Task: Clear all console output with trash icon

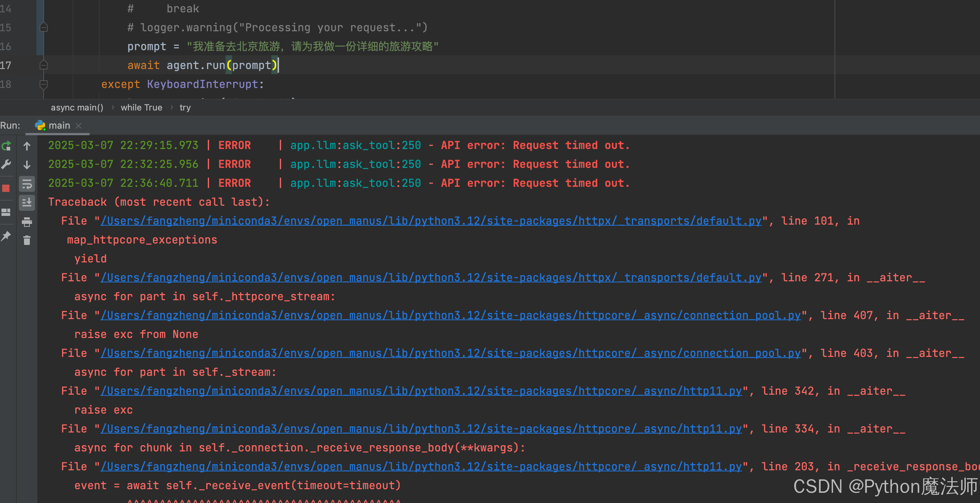Action: 27,240
